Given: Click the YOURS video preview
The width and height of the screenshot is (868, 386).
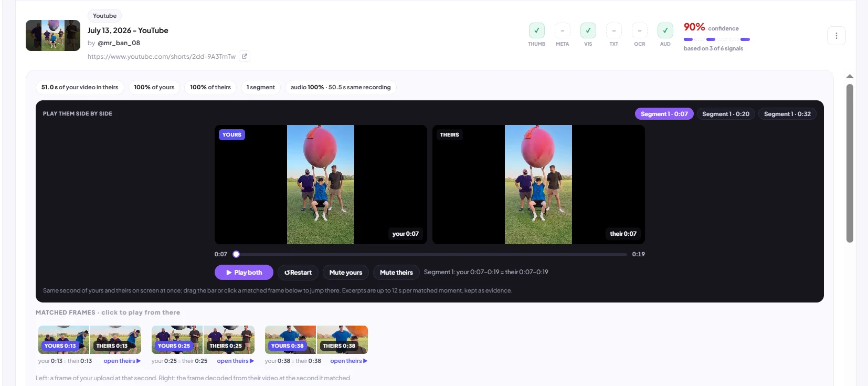Looking at the screenshot, I should coord(321,184).
